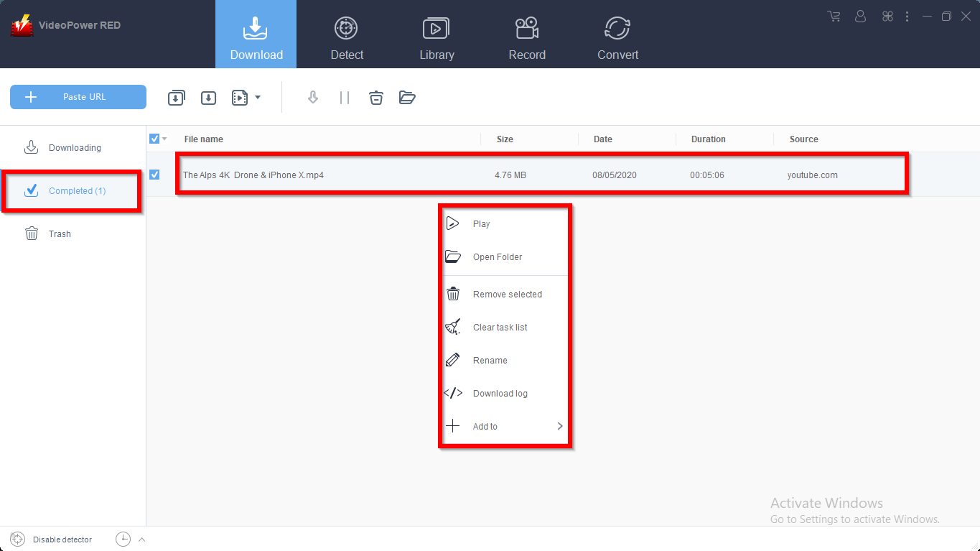Image resolution: width=980 pixels, height=551 pixels.
Task: Click the schedule clock icon in status bar
Action: point(123,540)
